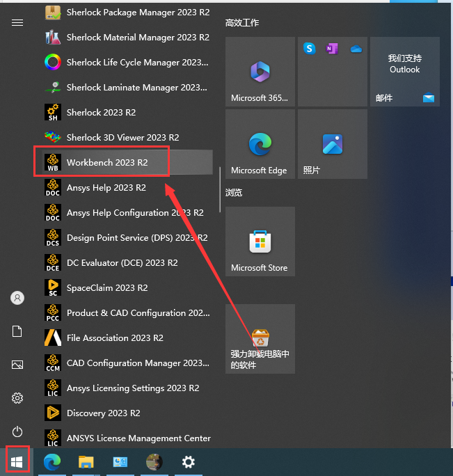
Task: Open Ansys Help Configuration DOC icon
Action: (53, 212)
